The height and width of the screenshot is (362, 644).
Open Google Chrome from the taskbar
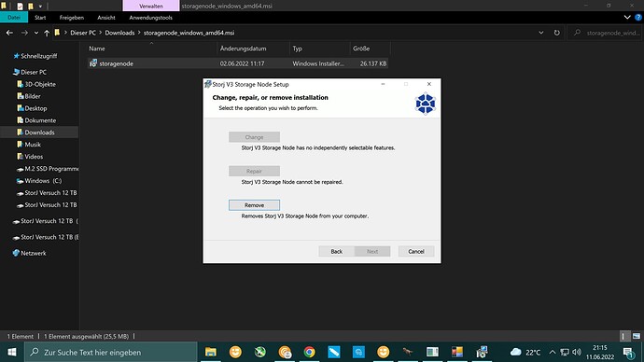(309, 352)
